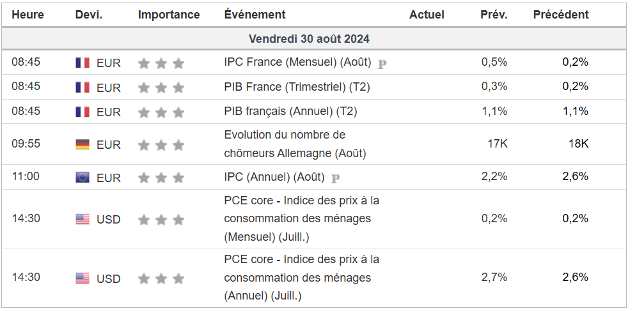
Task: Click the European Union flag icon
Action: coord(82,178)
